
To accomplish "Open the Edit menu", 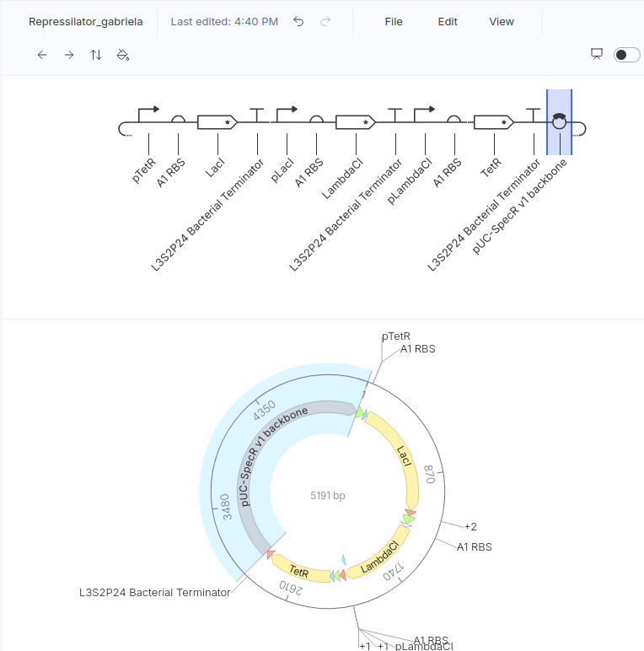I will [448, 22].
